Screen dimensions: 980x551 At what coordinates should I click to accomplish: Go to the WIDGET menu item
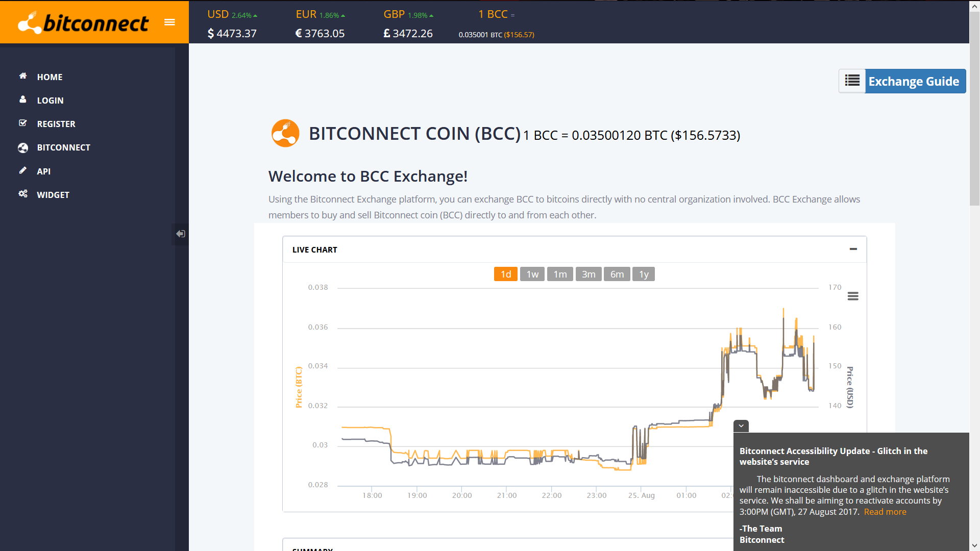[x=53, y=195]
